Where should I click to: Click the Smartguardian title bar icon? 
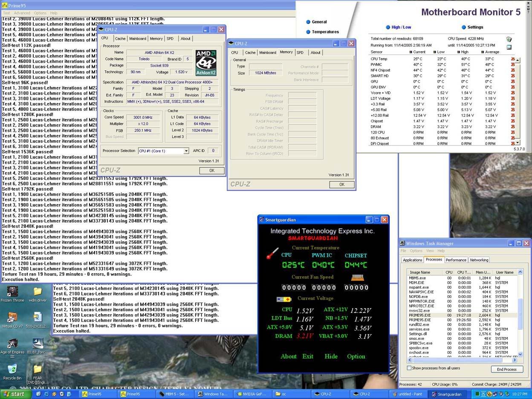pyautogui.click(x=261, y=220)
